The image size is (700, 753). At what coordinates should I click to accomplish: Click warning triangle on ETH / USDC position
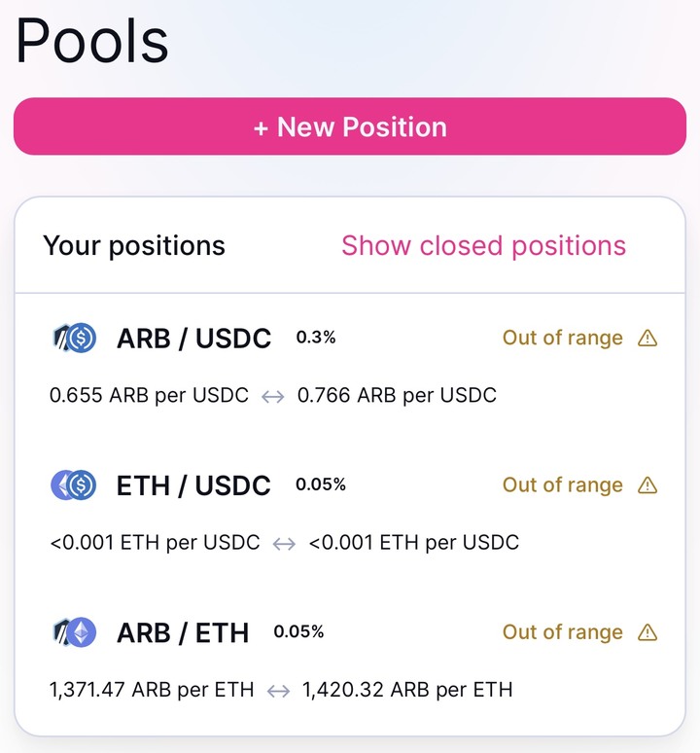pos(647,485)
